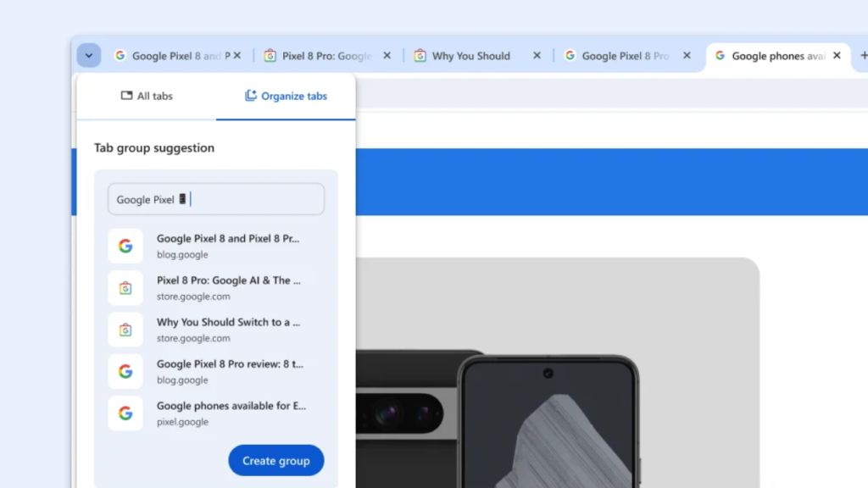The height and width of the screenshot is (488, 868).
Task: Select the Google phones avai tab
Action: (778, 56)
